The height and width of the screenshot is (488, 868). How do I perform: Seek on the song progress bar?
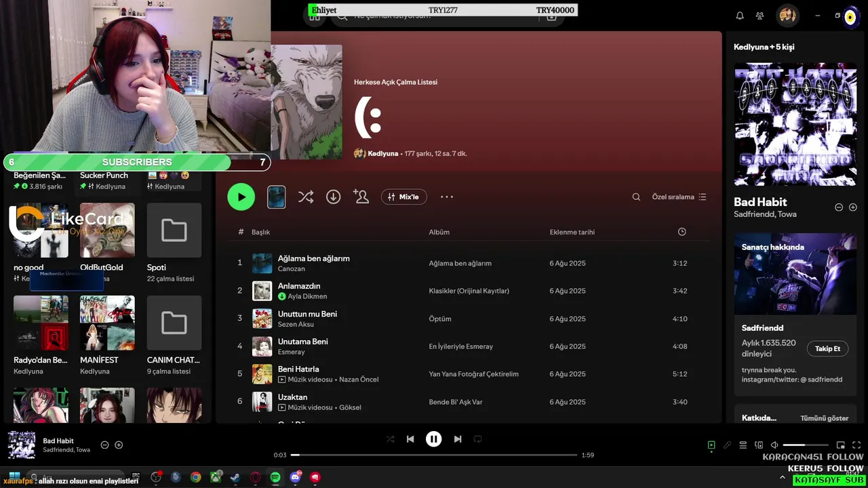(434, 455)
